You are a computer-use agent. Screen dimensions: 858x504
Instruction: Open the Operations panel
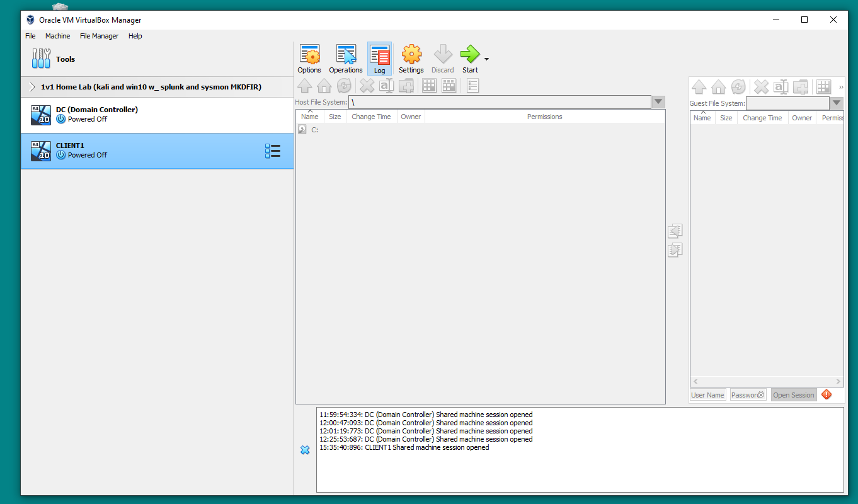tap(346, 59)
